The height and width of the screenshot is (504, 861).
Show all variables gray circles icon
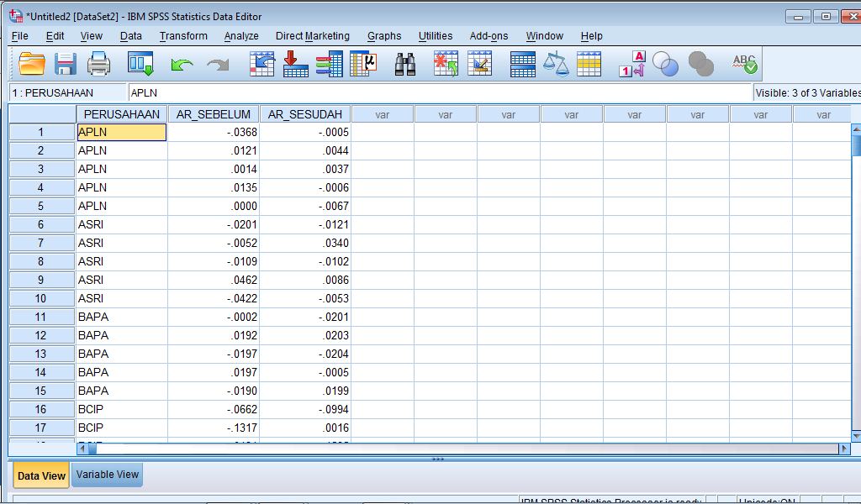click(x=701, y=64)
